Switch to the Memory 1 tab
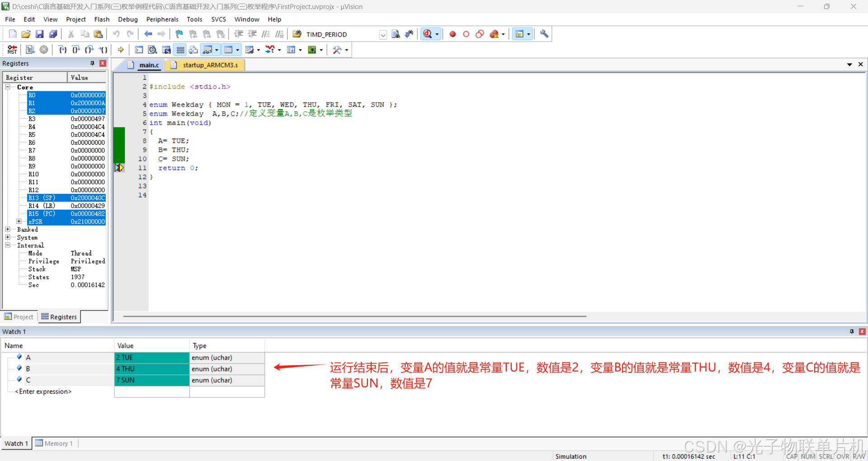 [54, 443]
